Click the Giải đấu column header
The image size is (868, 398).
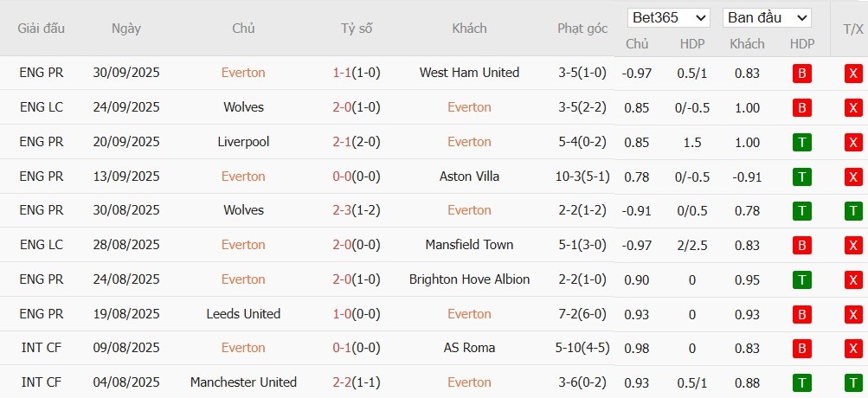pyautogui.click(x=42, y=29)
